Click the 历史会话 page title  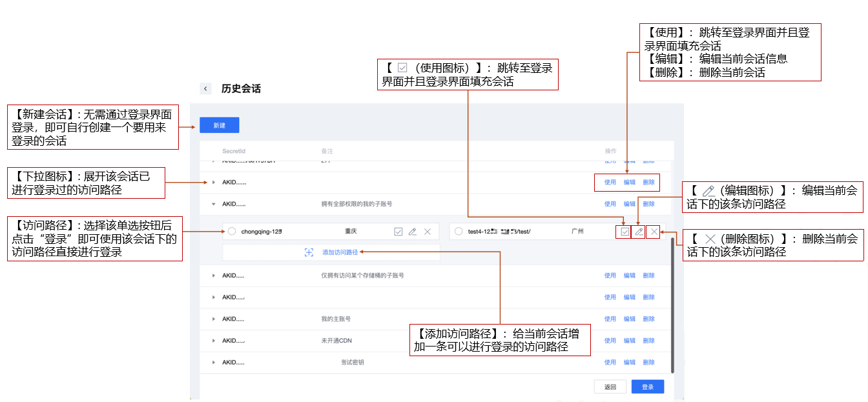[x=241, y=88]
